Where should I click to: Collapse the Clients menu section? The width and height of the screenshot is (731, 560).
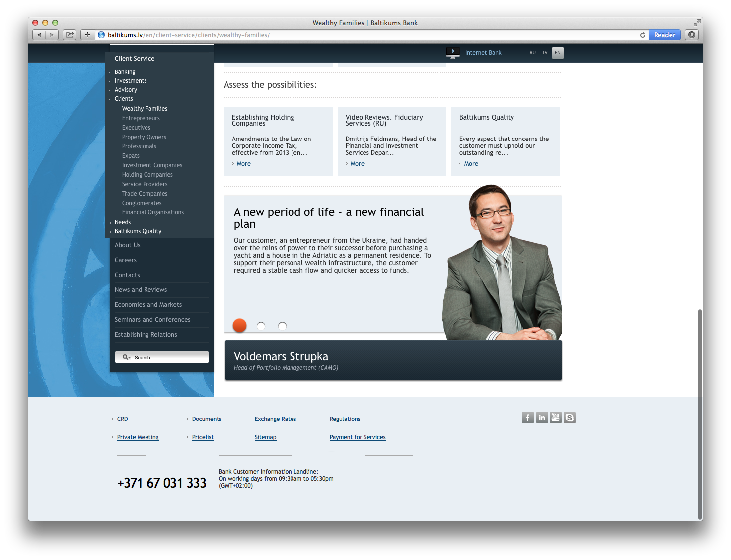pyautogui.click(x=124, y=99)
